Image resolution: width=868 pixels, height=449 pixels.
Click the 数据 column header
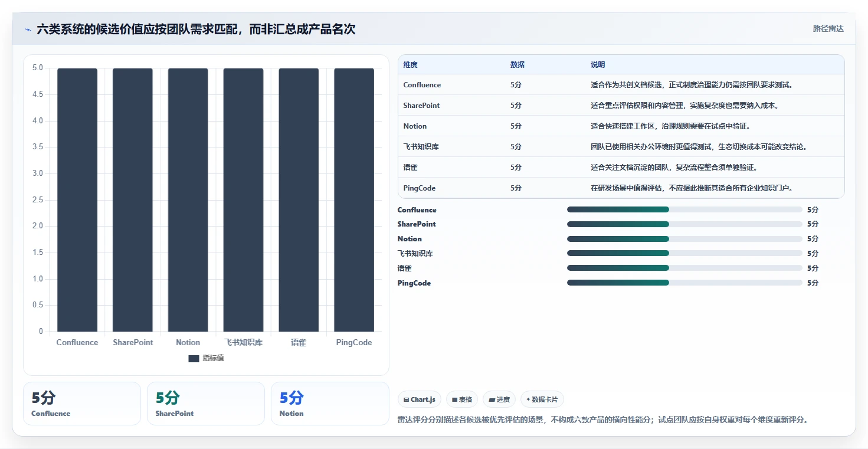point(517,65)
